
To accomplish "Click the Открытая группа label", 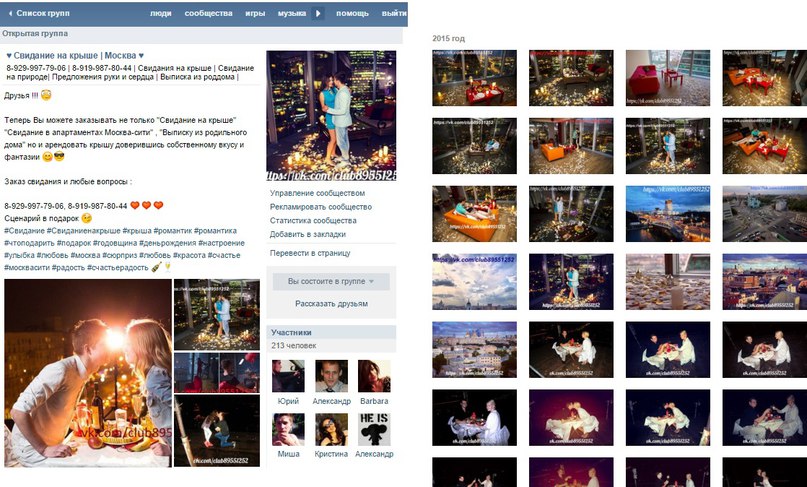I will (35, 33).
